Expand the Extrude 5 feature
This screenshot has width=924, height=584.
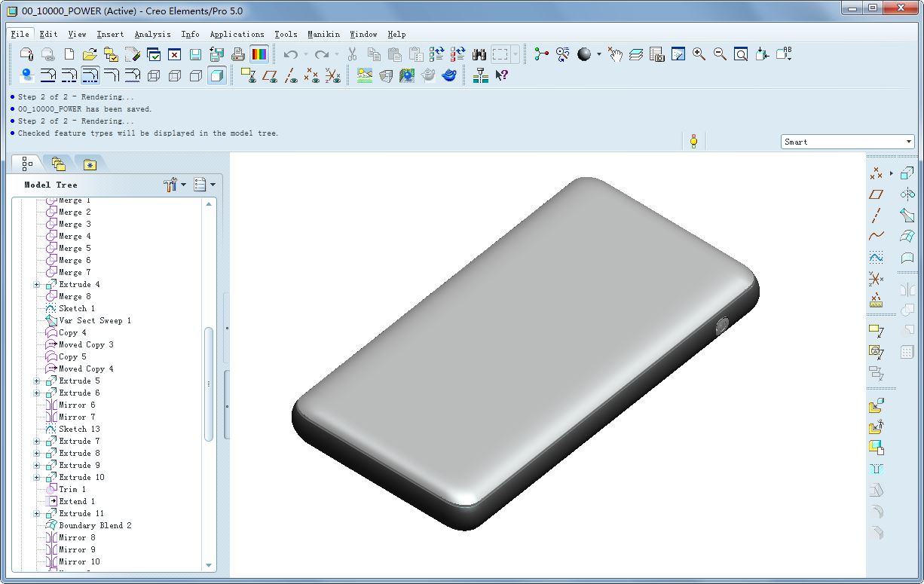tap(37, 381)
